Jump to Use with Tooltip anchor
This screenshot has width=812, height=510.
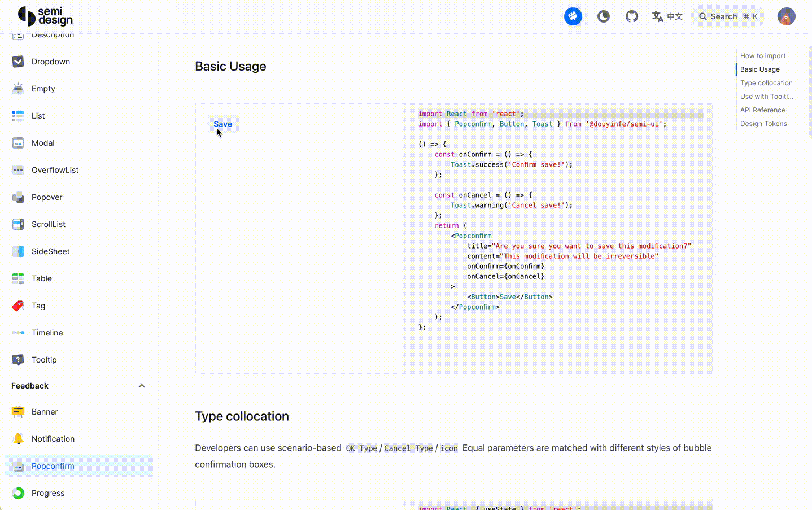tap(767, 97)
